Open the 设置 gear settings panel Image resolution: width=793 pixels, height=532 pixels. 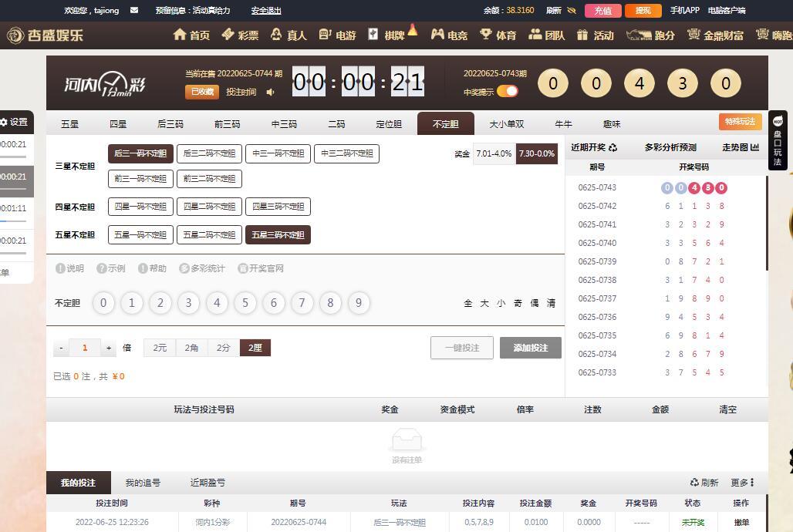14,122
